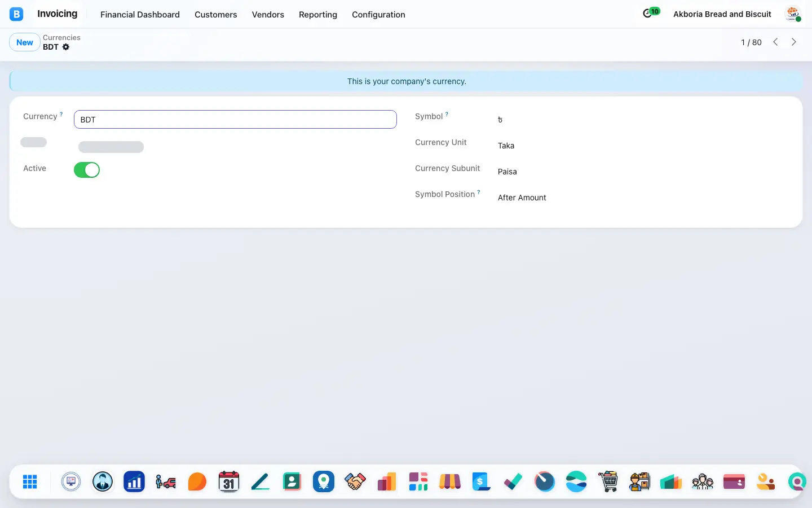Go to next currency record arrow
The width and height of the screenshot is (812, 508).
coord(794,42)
